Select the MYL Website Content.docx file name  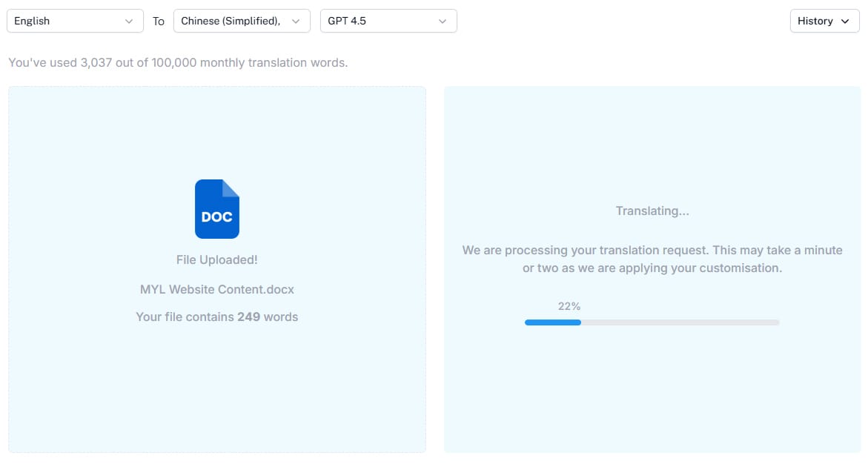pos(216,289)
